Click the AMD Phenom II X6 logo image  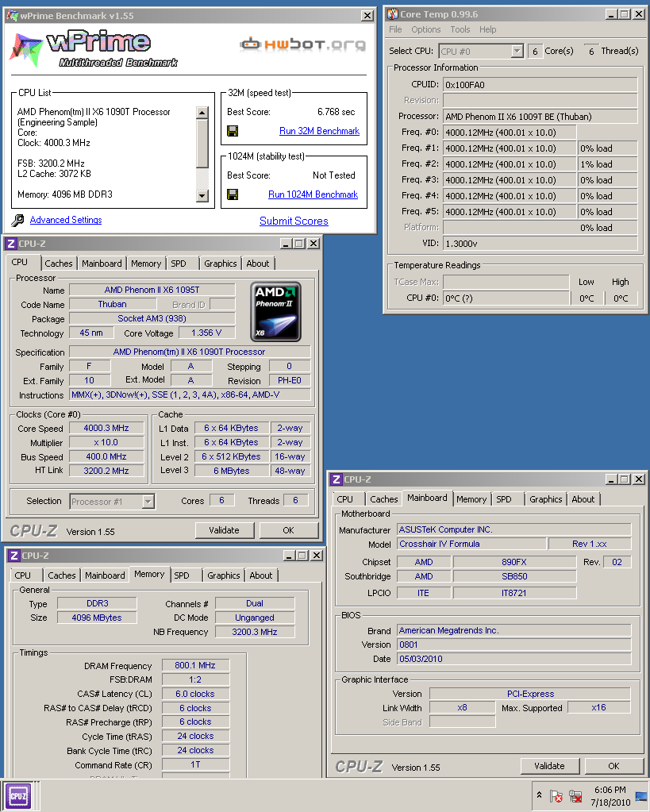click(275, 312)
